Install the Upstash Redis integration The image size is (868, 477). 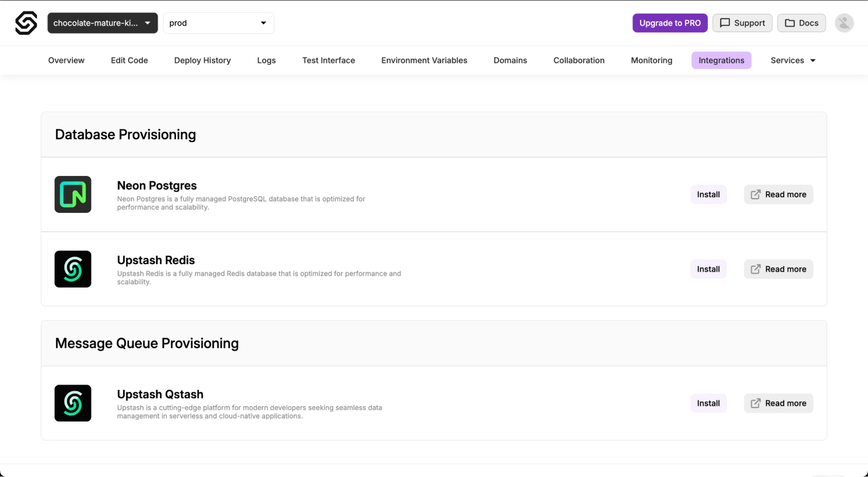click(x=708, y=269)
